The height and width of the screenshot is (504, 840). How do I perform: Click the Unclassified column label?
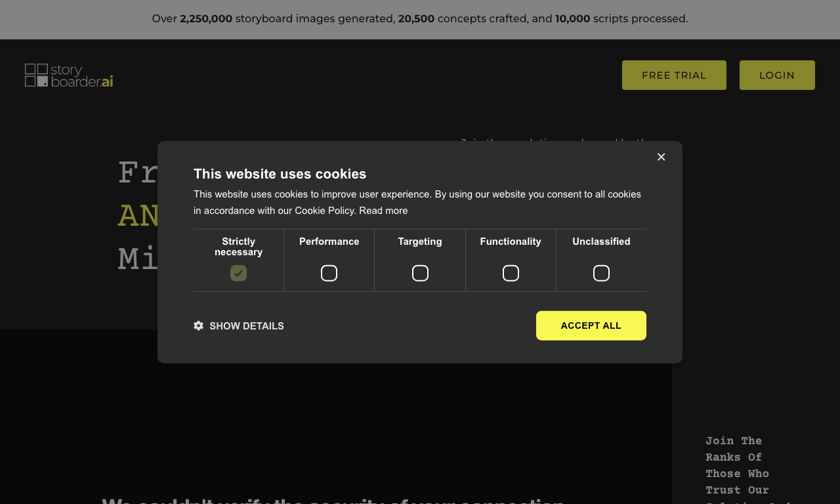(x=601, y=241)
